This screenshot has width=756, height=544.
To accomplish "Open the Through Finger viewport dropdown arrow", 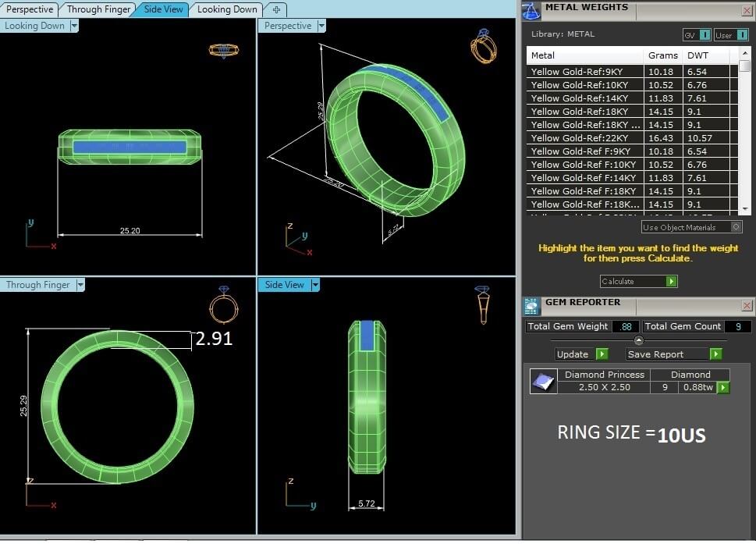I will pos(79,285).
